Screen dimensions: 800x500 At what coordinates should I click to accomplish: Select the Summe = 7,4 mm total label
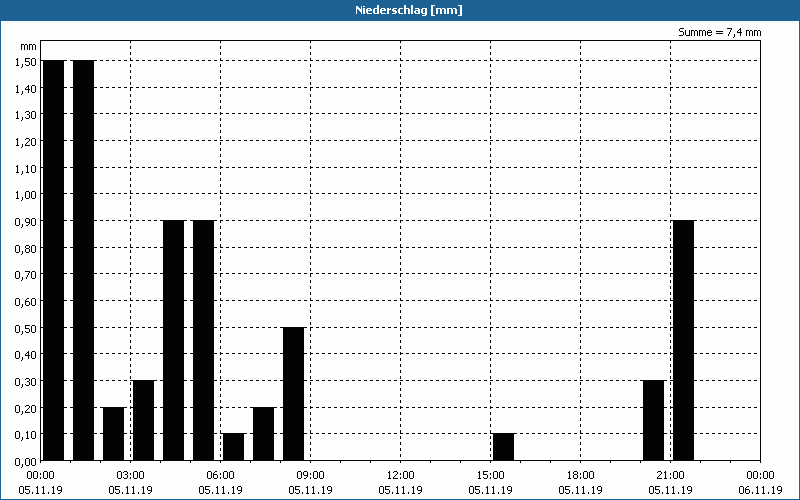click(x=719, y=32)
